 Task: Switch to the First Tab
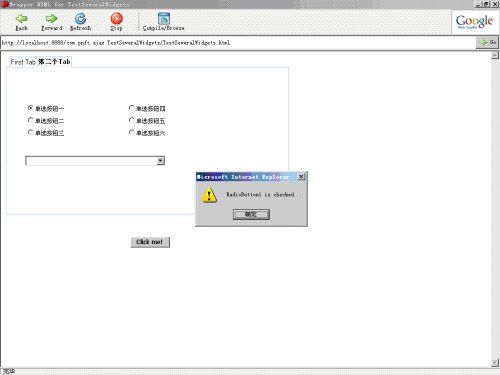(23, 62)
